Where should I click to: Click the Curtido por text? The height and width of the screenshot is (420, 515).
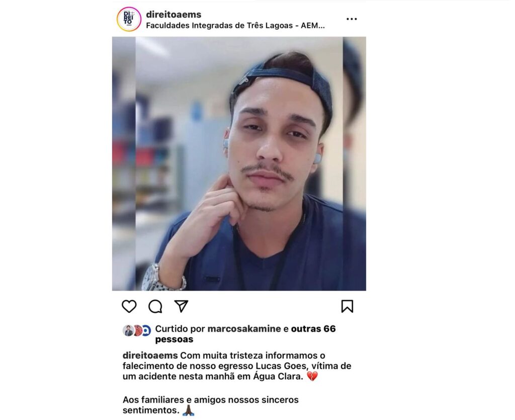tap(180, 329)
